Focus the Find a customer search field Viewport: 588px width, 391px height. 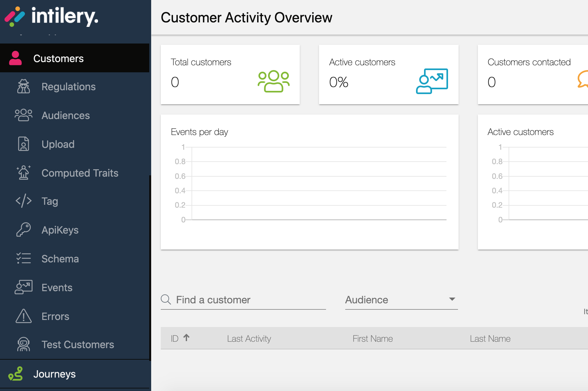[x=243, y=300]
